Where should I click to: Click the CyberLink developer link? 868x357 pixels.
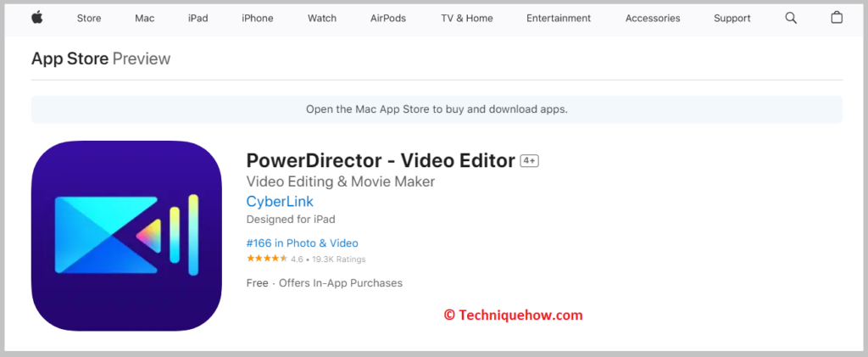click(280, 201)
